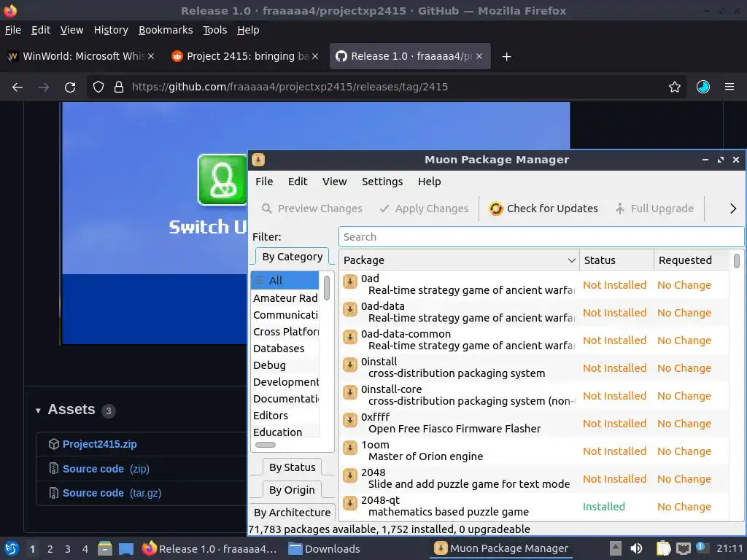The height and width of the screenshot is (560, 747).
Task: Open the Muon Help menu
Action: point(429,182)
